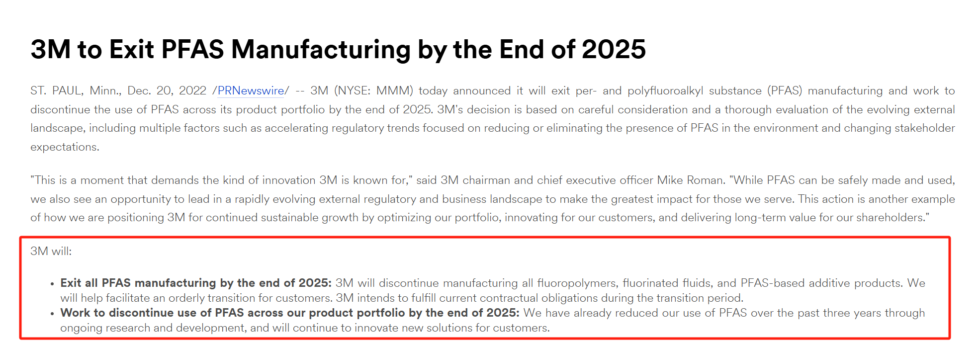Click "2025" in the headline
Image resolution: width=980 pixels, height=343 pixels.
tap(614, 50)
